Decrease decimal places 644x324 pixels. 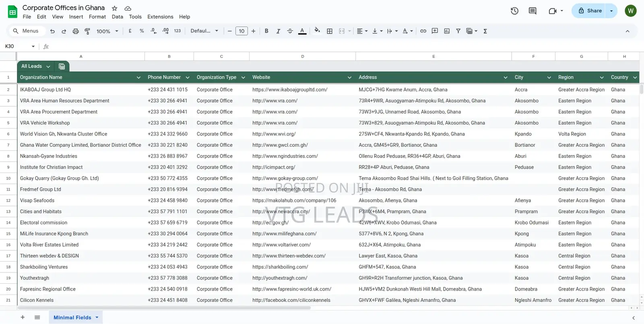pos(153,31)
